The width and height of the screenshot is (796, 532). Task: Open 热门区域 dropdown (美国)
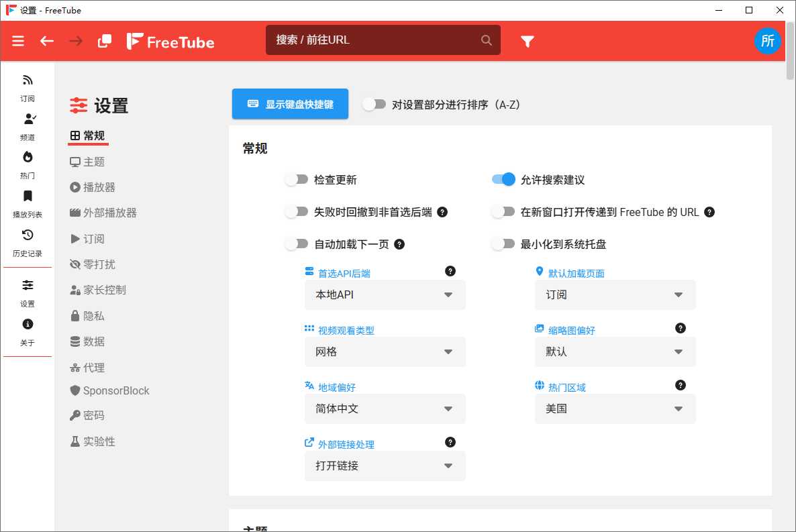615,409
